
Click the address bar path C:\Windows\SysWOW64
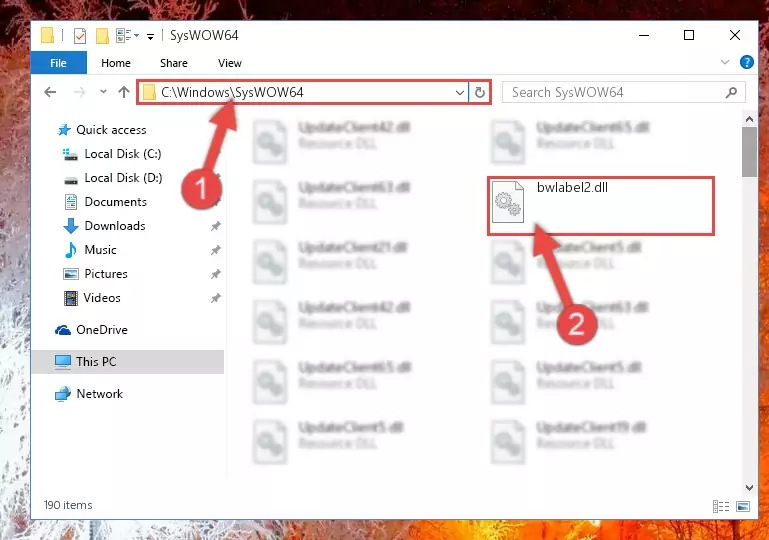[x=232, y=92]
